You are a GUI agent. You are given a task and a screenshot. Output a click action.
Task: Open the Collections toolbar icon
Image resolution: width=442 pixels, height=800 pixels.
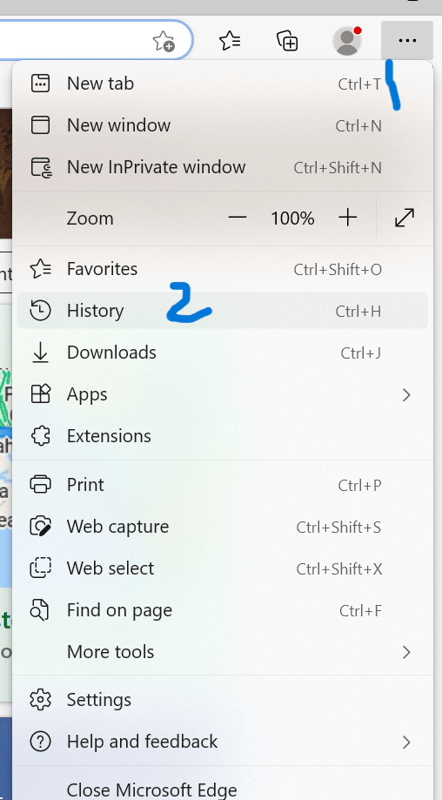coord(287,41)
